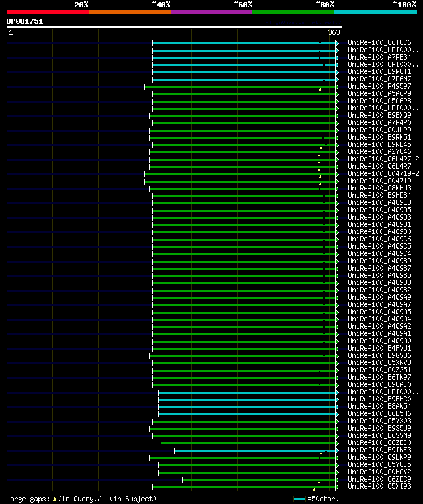
Task: Select the UniRef100_B9HDB4 label
Action: (x=379, y=195)
